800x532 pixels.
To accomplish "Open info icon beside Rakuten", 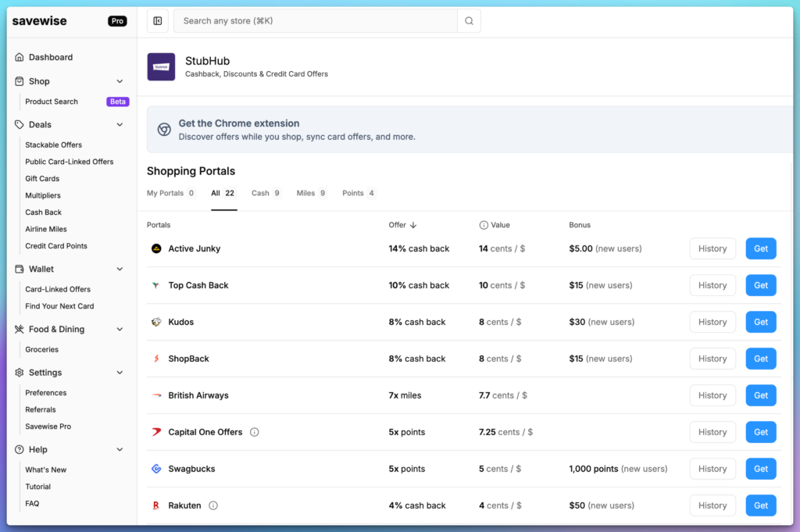I will tap(213, 505).
